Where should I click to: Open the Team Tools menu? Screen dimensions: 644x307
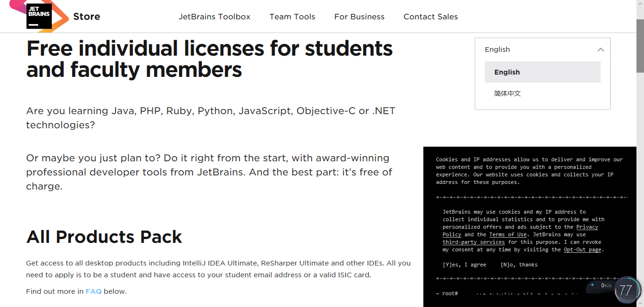(x=292, y=17)
